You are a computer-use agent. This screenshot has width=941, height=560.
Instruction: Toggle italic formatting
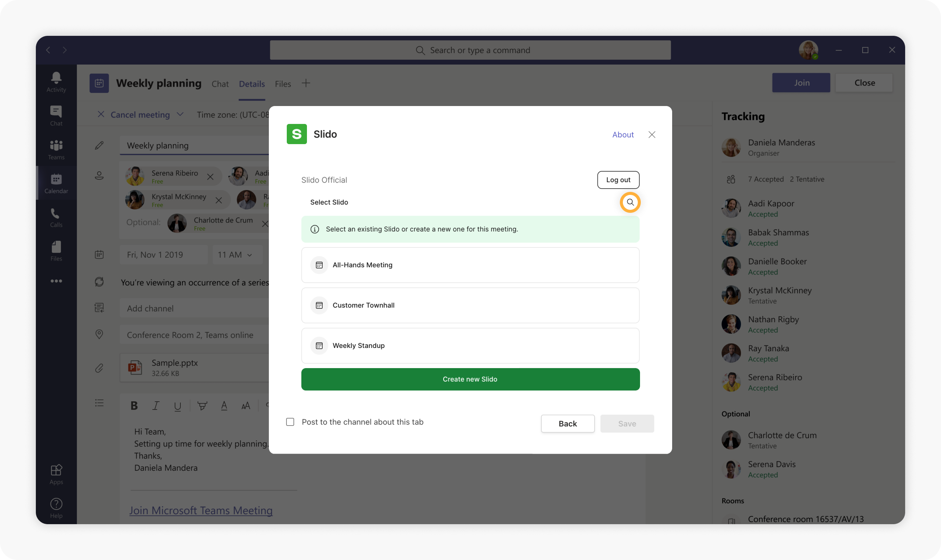pos(155,406)
